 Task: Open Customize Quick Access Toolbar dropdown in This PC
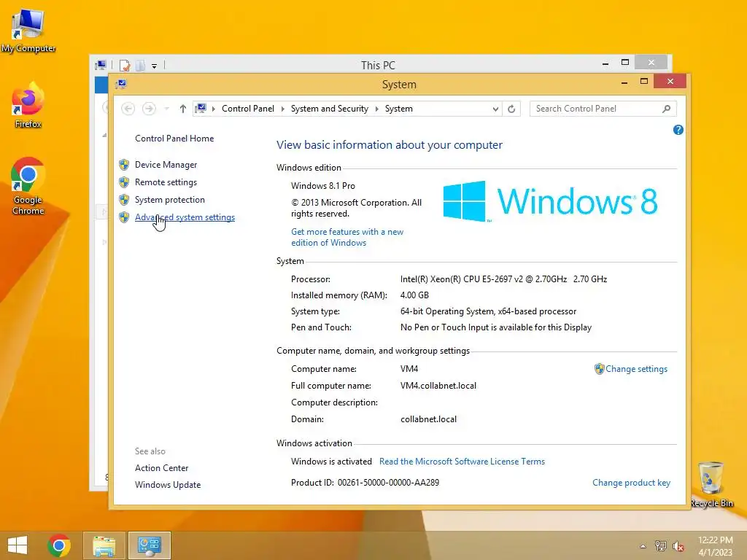click(x=155, y=66)
